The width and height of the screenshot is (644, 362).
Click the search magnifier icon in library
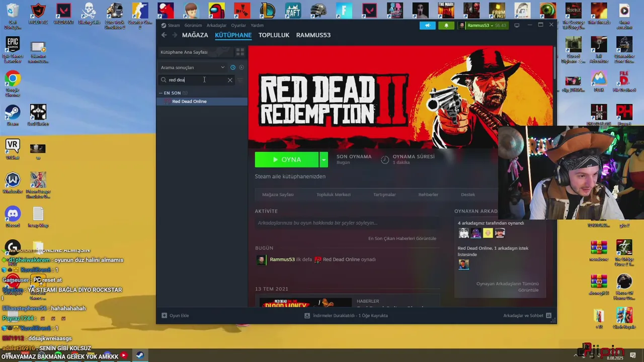164,80
